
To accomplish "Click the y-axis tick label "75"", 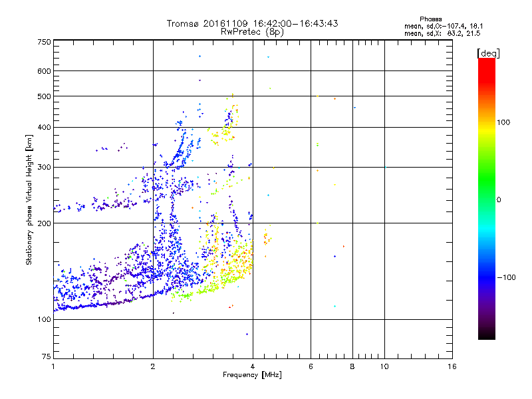I will click(47, 356).
